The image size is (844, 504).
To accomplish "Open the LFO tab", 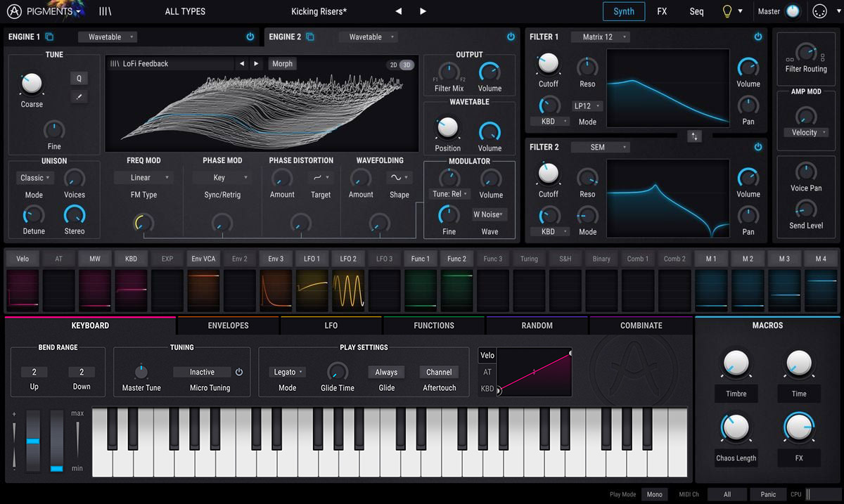I will click(331, 325).
